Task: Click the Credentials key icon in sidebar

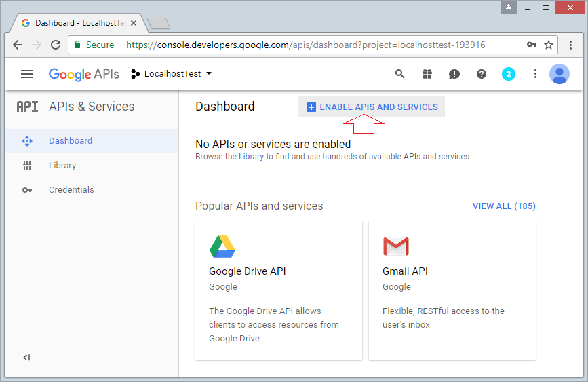Action: [x=27, y=190]
